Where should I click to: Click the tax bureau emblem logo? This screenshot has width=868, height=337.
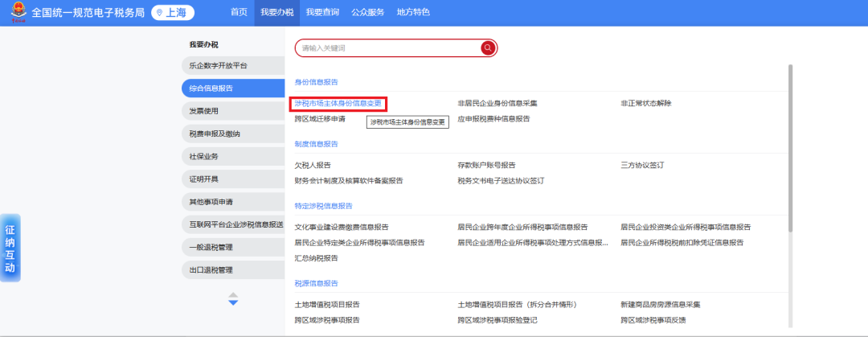(x=15, y=13)
